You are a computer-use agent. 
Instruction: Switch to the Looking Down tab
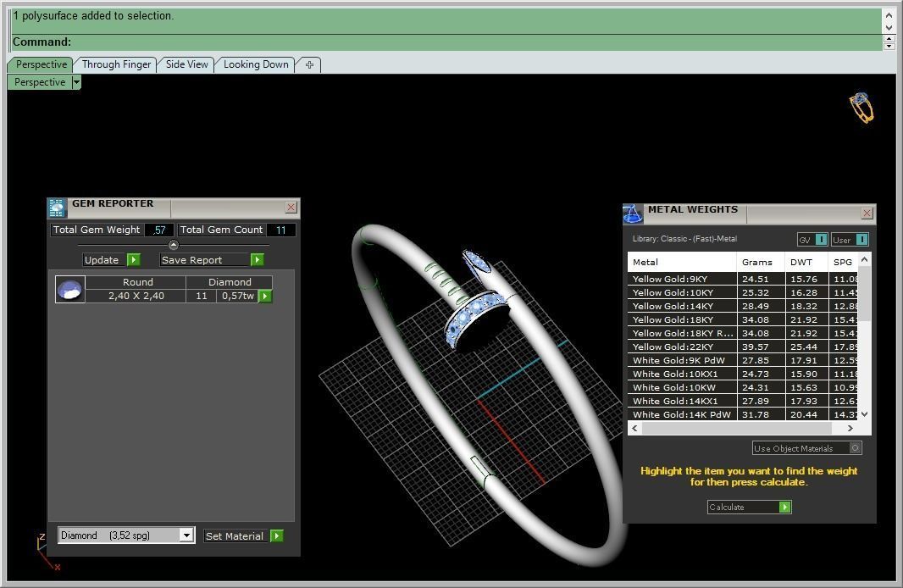(x=256, y=64)
